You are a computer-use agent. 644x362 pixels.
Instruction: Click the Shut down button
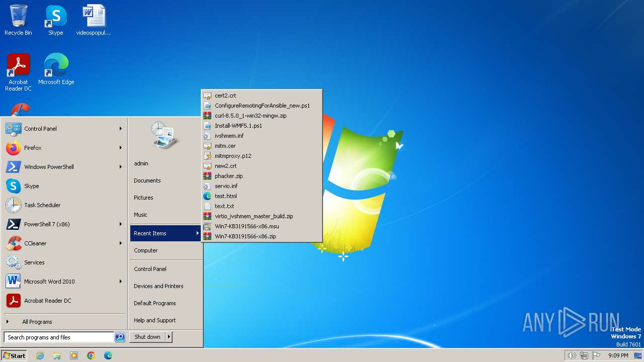[147, 337]
